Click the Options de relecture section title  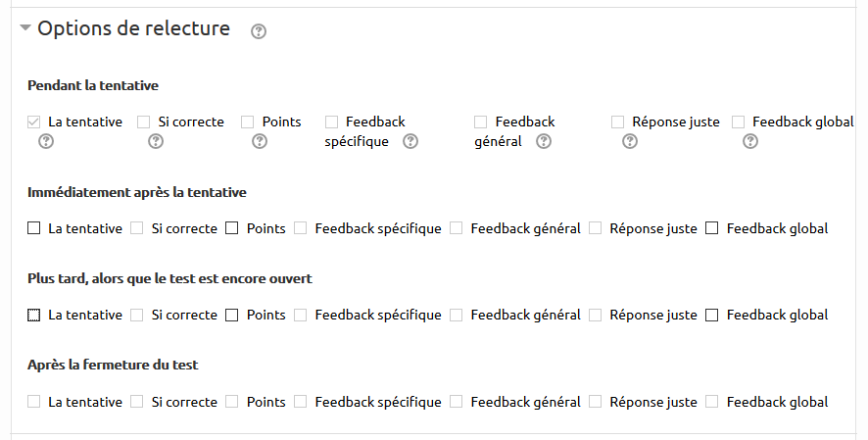click(x=133, y=29)
